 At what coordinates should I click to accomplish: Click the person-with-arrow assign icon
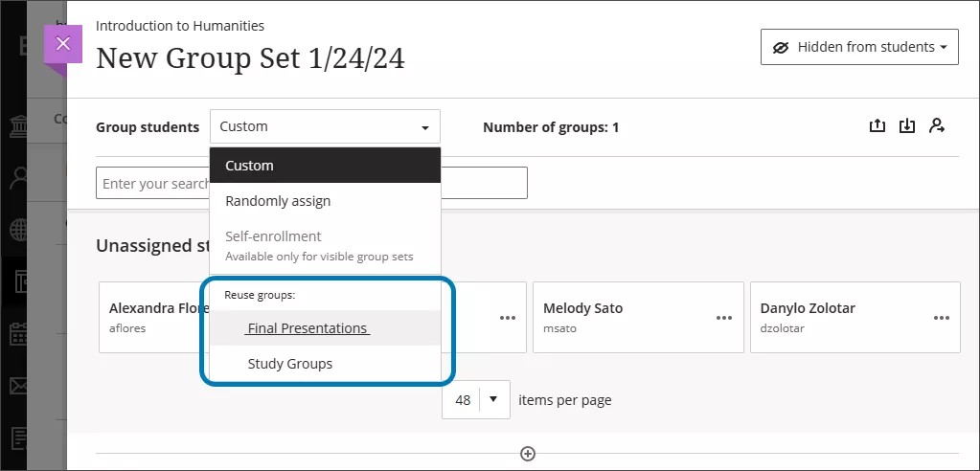[937, 126]
